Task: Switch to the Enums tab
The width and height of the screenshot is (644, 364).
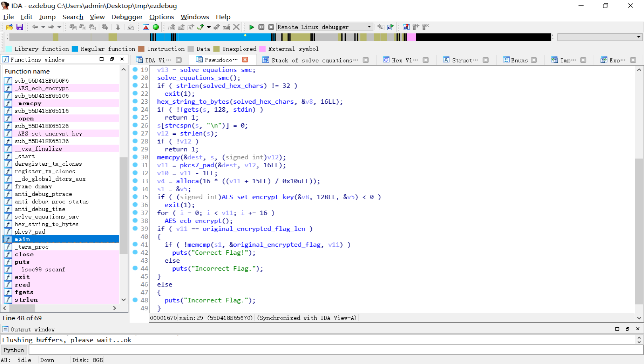Action: (x=519, y=60)
